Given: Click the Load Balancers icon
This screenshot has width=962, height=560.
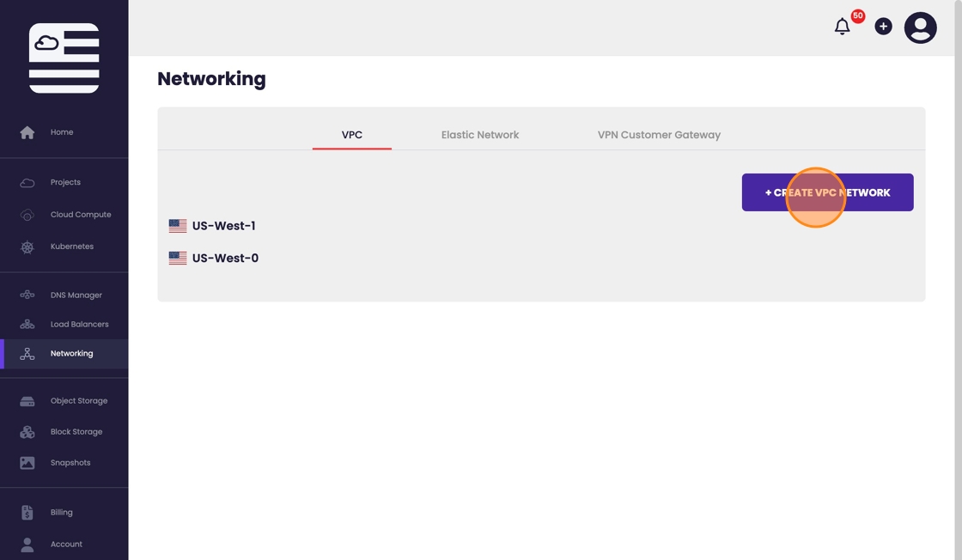Looking at the screenshot, I should [27, 325].
